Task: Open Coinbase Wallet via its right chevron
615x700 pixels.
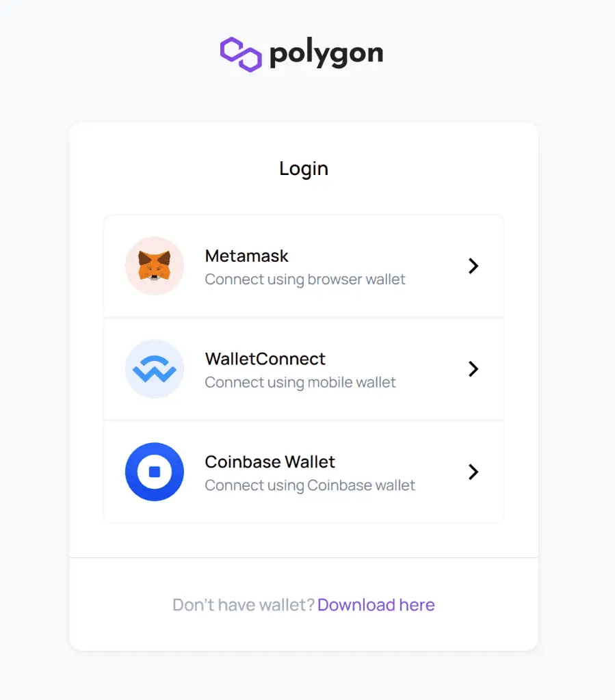Action: click(473, 472)
